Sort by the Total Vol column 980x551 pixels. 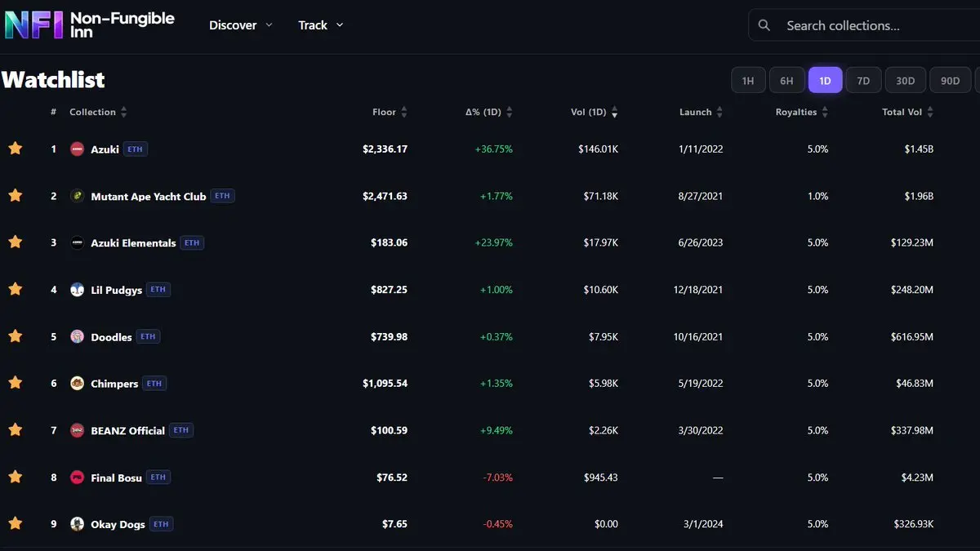point(907,112)
